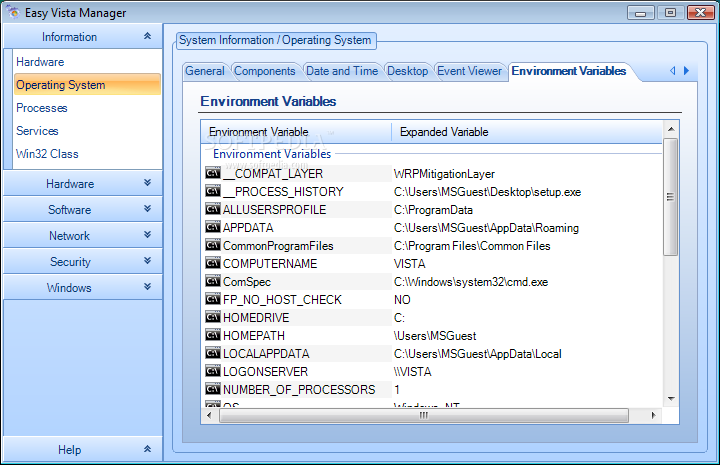The image size is (720, 465).
Task: Select the \\VISTA logon server value
Action: point(412,371)
